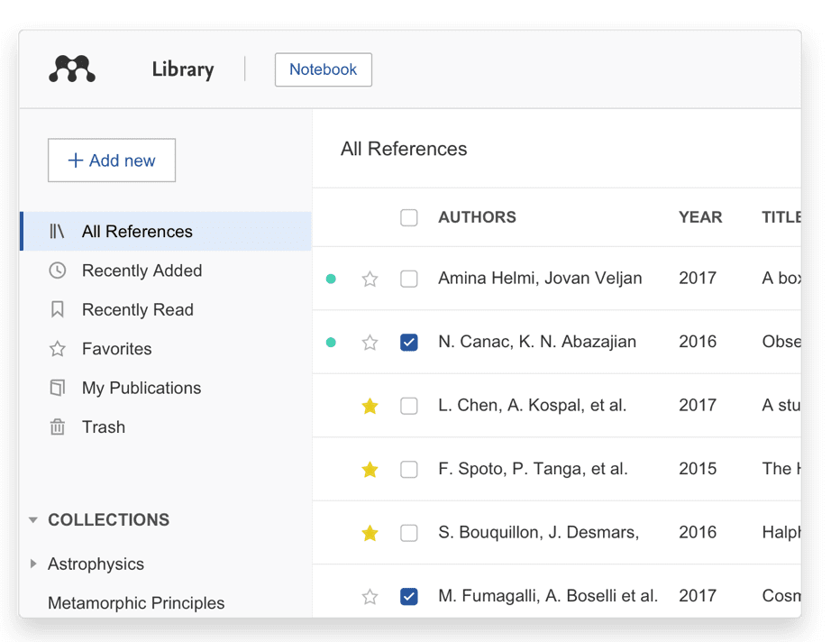This screenshot has height=642, width=840.
Task: Open the Metamorphic Principles collection
Action: point(136,603)
